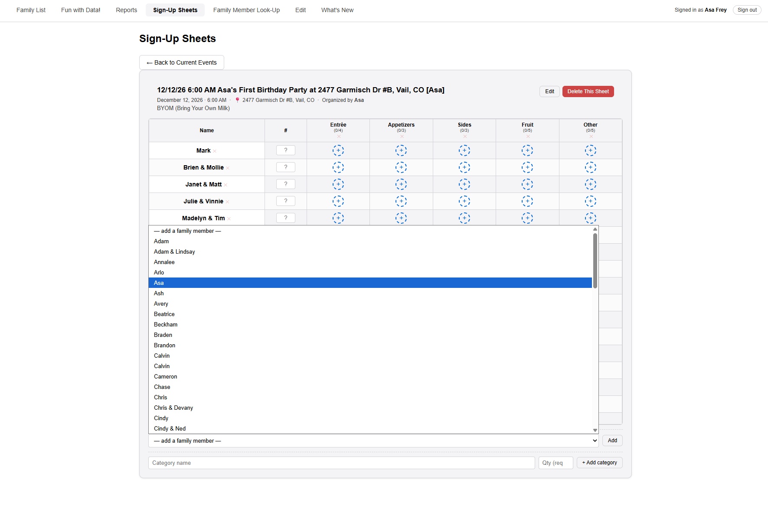The height and width of the screenshot is (532, 768).
Task: Remove Brien & Mollie row
Action: (228, 168)
